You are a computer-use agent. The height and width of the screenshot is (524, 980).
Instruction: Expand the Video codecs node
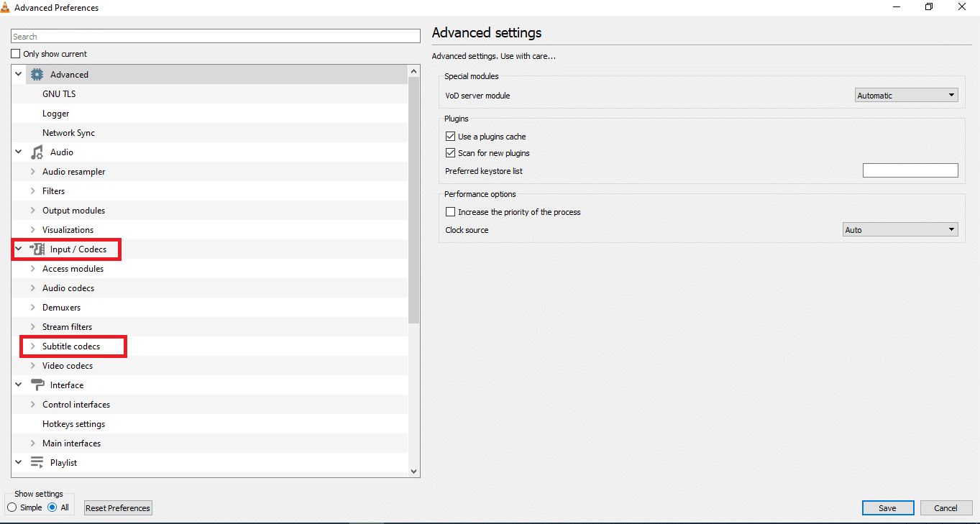[x=33, y=366]
